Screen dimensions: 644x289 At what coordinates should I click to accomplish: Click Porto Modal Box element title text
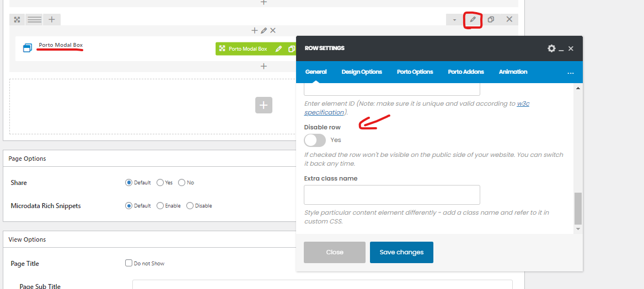[x=61, y=45]
